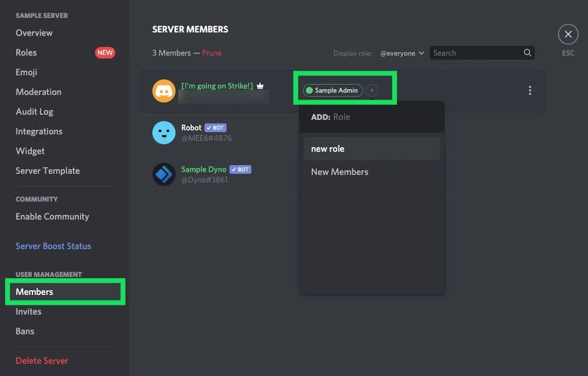588x376 pixels.
Task: Click the chevron arrow next to @everyone
Action: pyautogui.click(x=421, y=53)
